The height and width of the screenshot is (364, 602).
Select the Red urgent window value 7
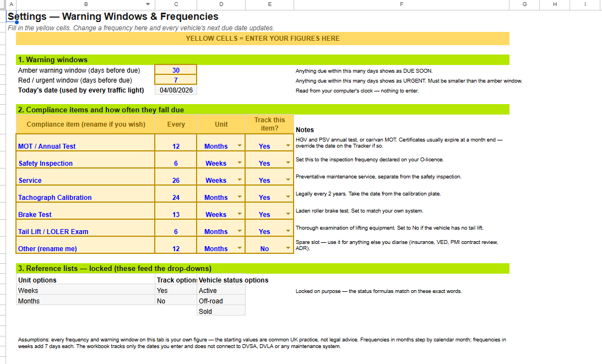(x=176, y=80)
